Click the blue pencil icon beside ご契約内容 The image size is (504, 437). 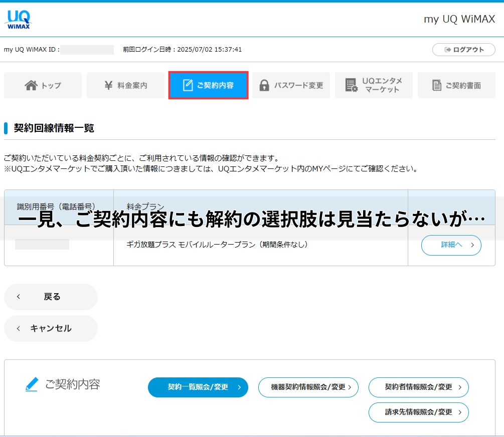tap(32, 384)
